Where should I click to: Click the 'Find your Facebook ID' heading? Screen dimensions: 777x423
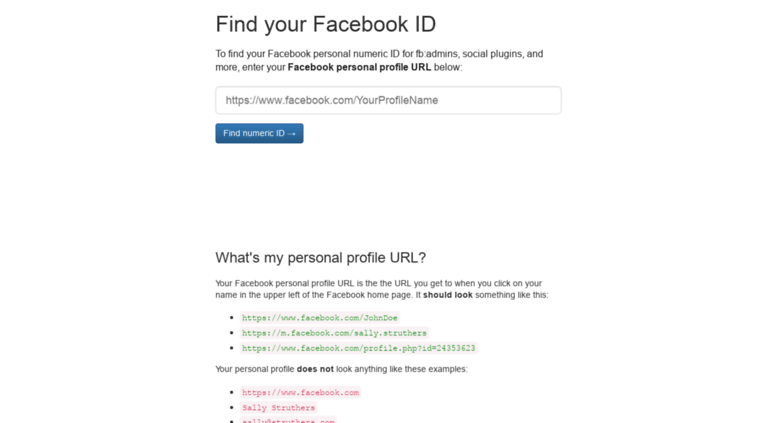(325, 24)
